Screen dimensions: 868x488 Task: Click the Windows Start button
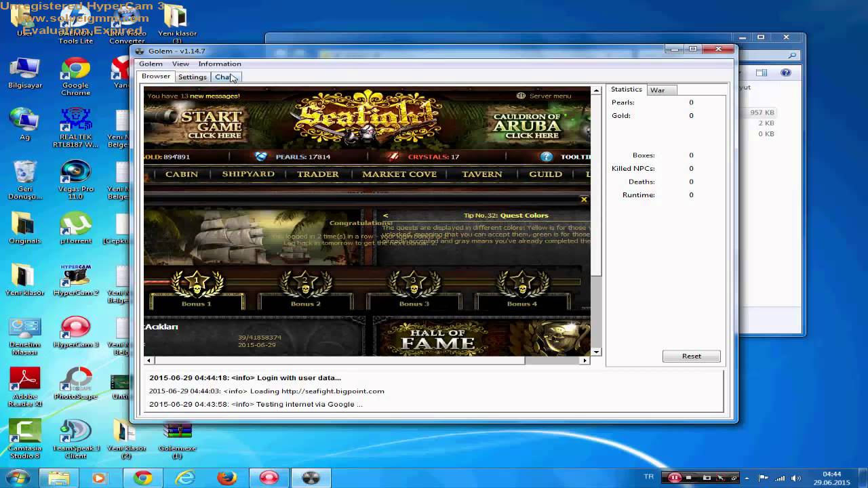pos(18,477)
